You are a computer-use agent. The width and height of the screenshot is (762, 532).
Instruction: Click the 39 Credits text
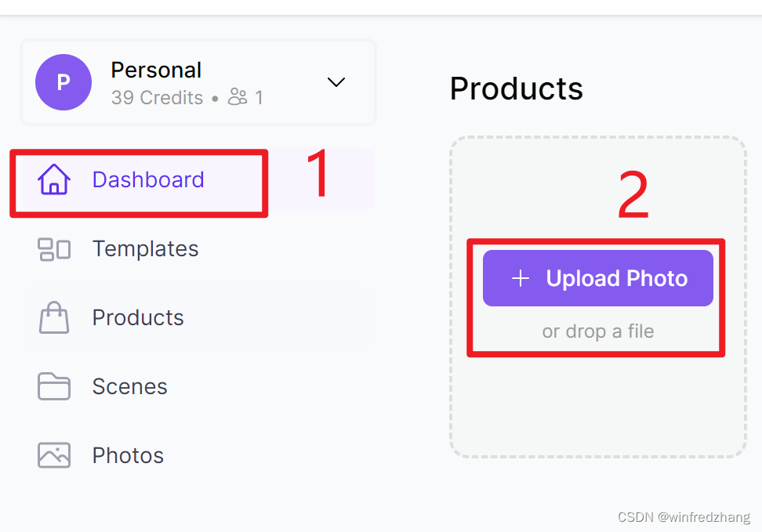click(x=157, y=98)
